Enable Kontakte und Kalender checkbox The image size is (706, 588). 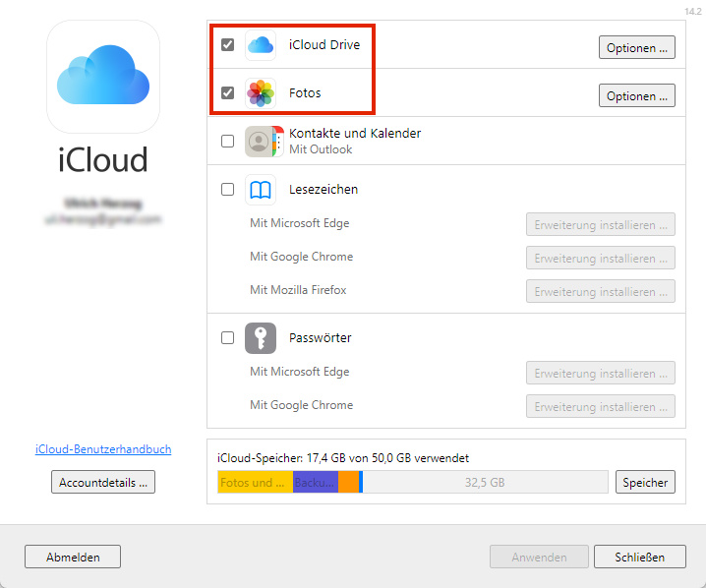[x=227, y=142]
